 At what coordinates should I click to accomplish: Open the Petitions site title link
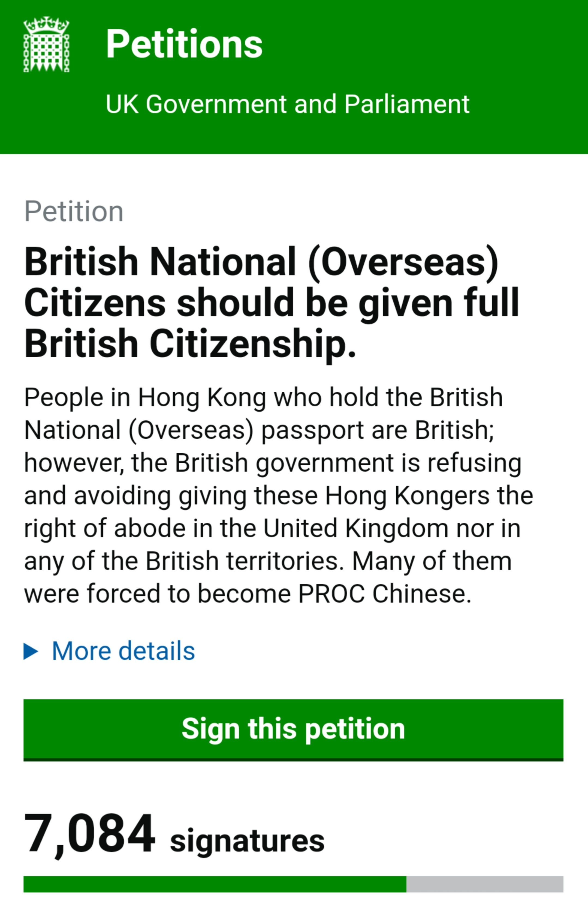[x=184, y=44]
